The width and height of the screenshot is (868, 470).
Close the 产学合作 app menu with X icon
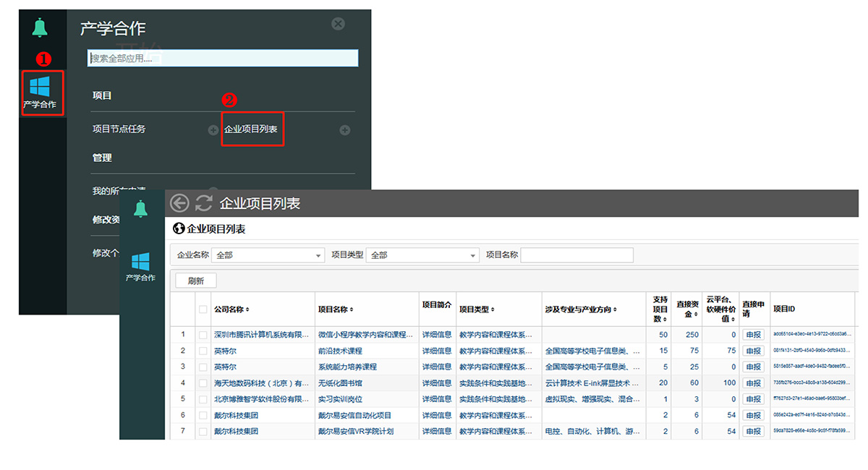coord(338,24)
